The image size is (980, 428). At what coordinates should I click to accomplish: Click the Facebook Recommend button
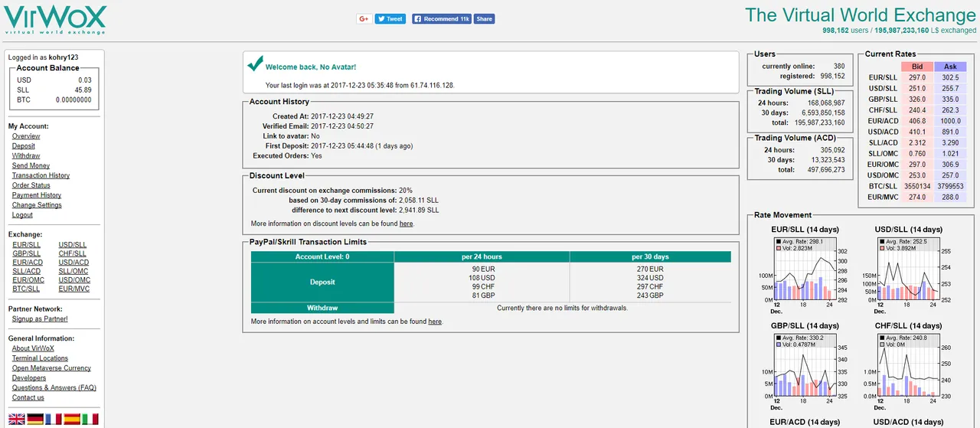click(x=442, y=19)
